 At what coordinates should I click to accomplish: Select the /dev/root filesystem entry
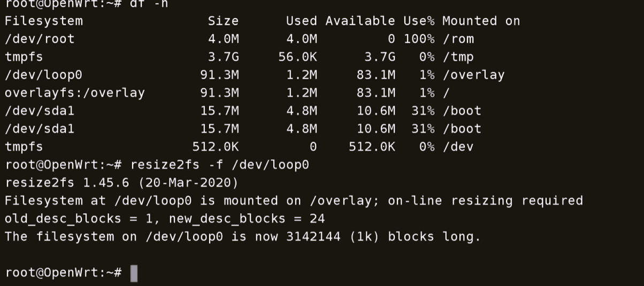point(40,39)
